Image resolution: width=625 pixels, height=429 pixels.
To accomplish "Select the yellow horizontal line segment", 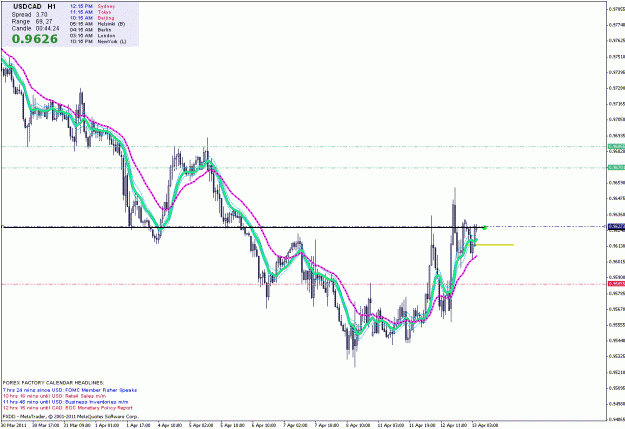I will point(494,244).
